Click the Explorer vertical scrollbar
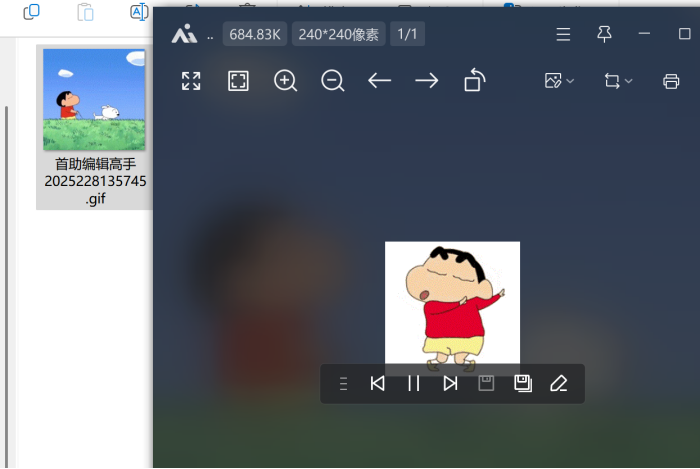Image resolution: width=700 pixels, height=469 pixels. 6,286
